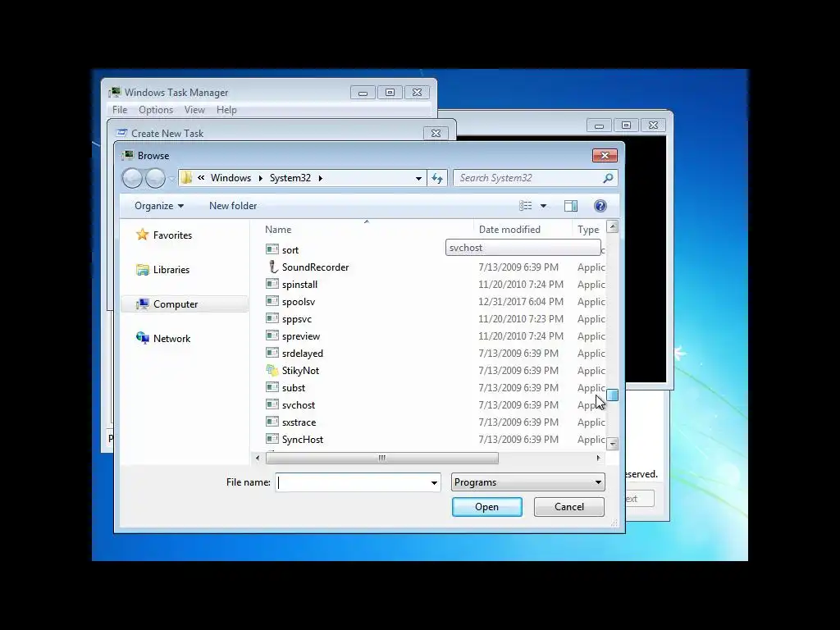
Task: Open Options menu in Task Manager
Action: coord(156,110)
